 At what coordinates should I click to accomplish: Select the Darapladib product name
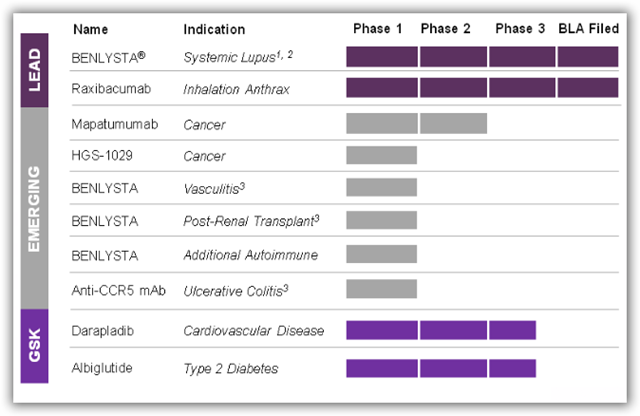click(x=105, y=329)
